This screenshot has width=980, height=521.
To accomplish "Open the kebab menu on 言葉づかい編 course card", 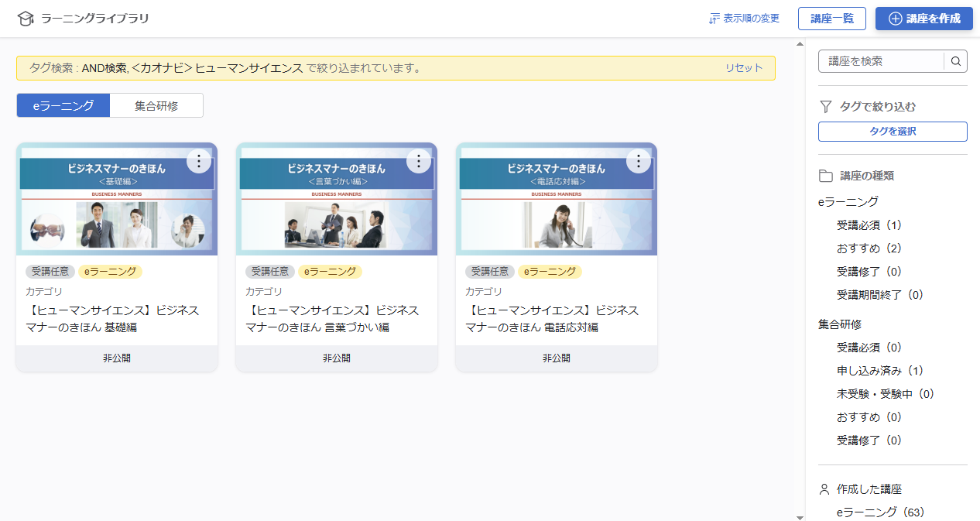I will 419,161.
